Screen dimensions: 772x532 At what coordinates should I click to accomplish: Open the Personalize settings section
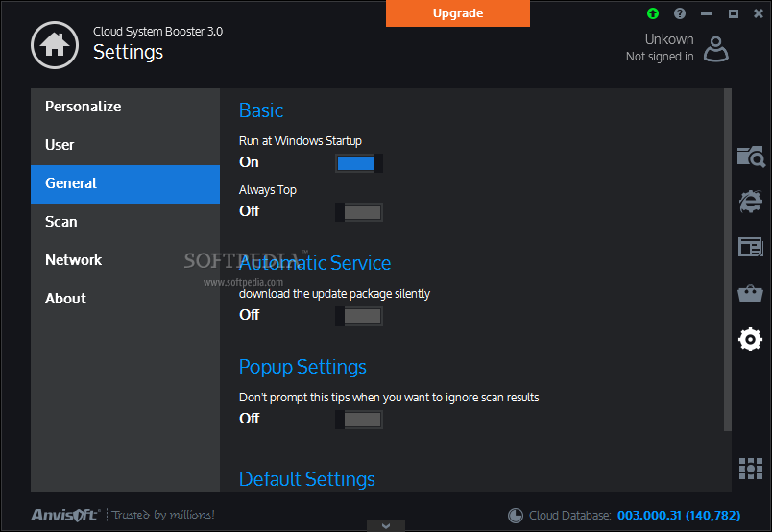click(125, 107)
